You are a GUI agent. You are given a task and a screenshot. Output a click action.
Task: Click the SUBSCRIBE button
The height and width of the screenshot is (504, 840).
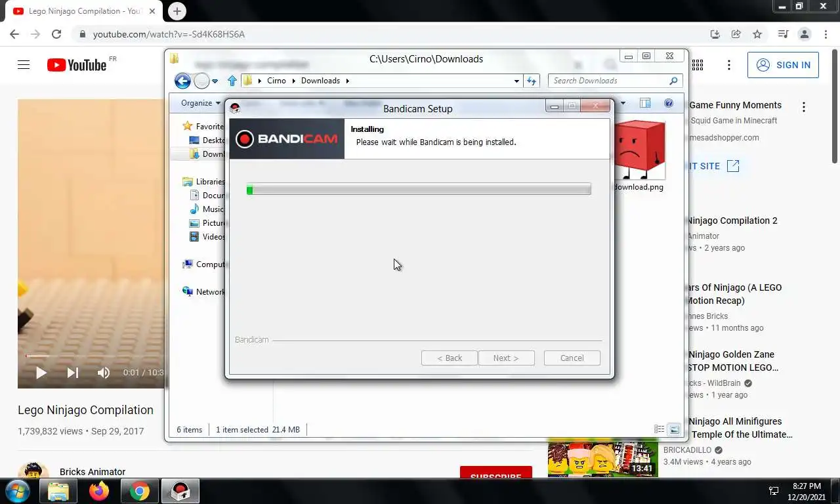point(495,472)
